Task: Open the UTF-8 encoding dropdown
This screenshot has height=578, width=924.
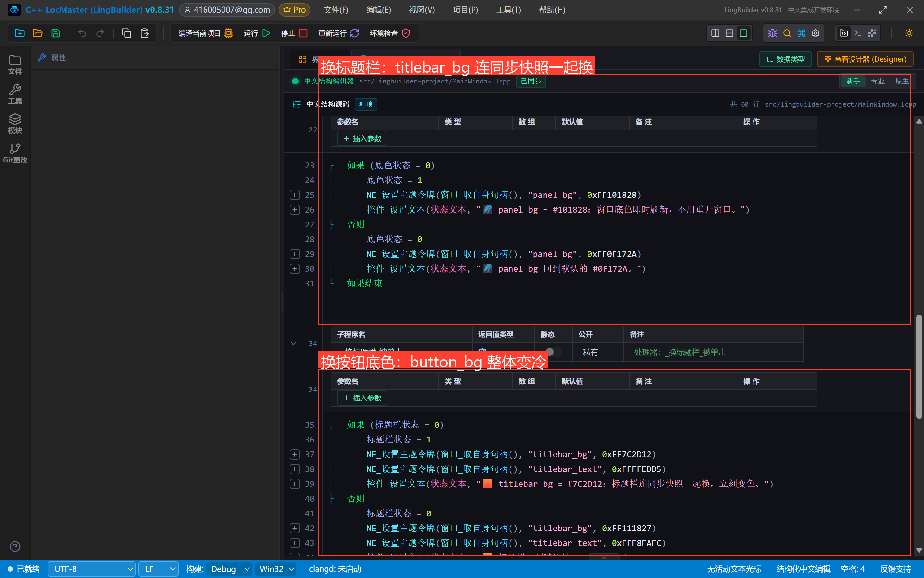Action: click(92, 569)
